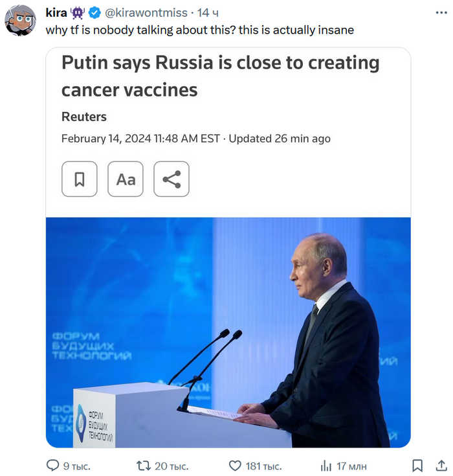Viewport: 453px width, 476px height.
Task: Bookmark this tweet from bottom action row
Action: [x=417, y=466]
